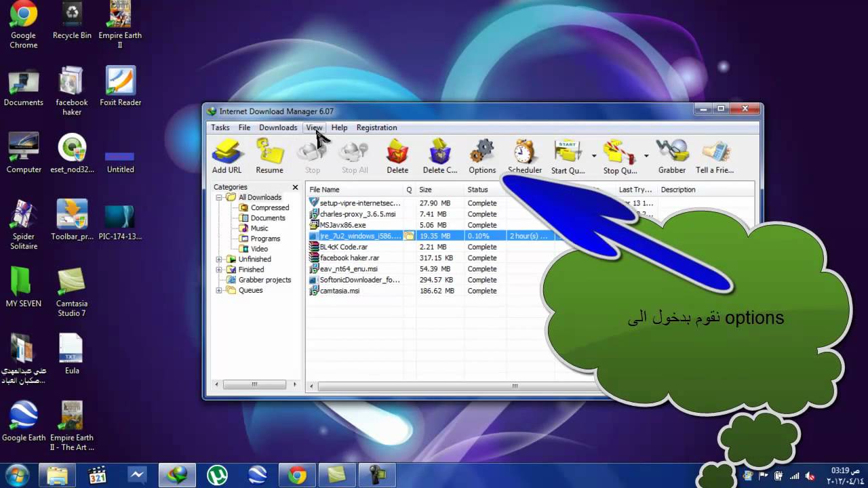Select camtasia.msi in the list
Viewport: 868px width, 488px height.
pos(340,290)
